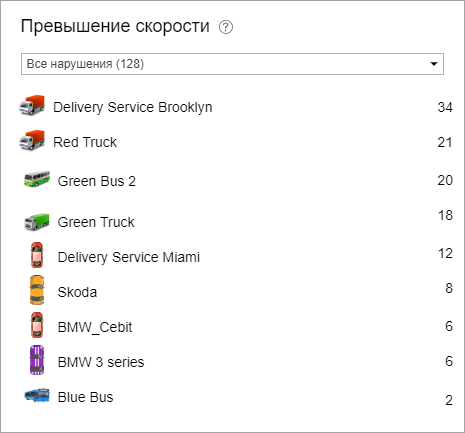
Task: Click the 'Превышение скорости' panel title
Action: click(x=115, y=26)
